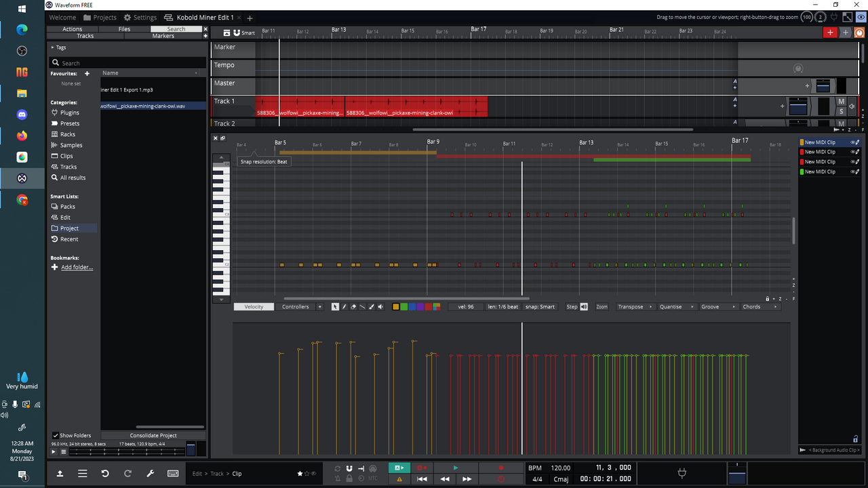This screenshot has height=488, width=868.
Task: Click the eye view options icon at top-right
Action: (x=860, y=17)
